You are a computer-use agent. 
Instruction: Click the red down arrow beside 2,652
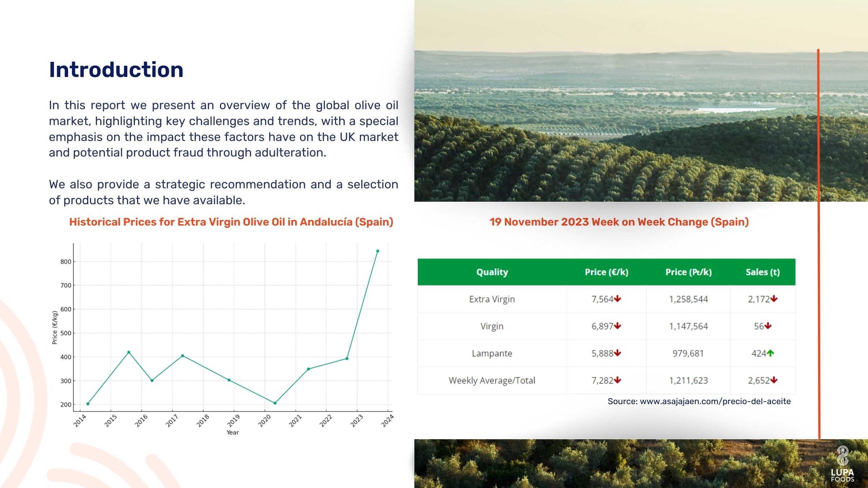[x=774, y=380]
